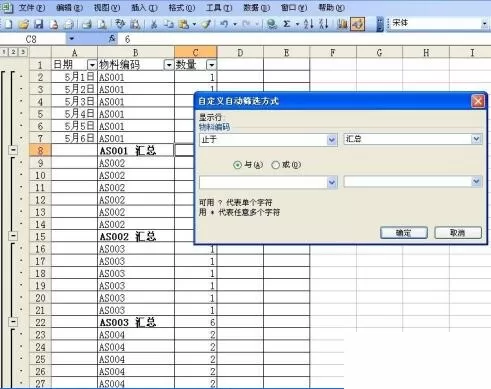Open the 视图(V) menu
This screenshot has height=389, width=491.
click(107, 7)
